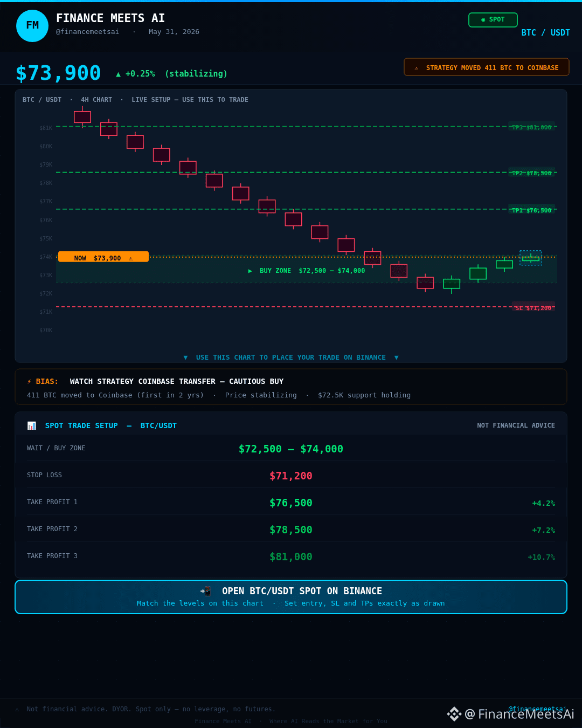Click the +7.2% gain for Take Profit 2
Screen dimensions: 582x728
(543, 530)
